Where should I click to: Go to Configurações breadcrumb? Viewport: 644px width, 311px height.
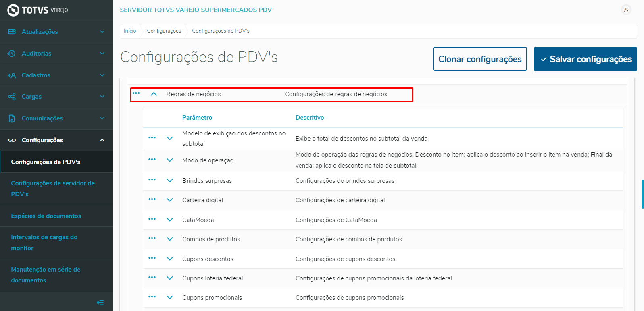point(164,31)
